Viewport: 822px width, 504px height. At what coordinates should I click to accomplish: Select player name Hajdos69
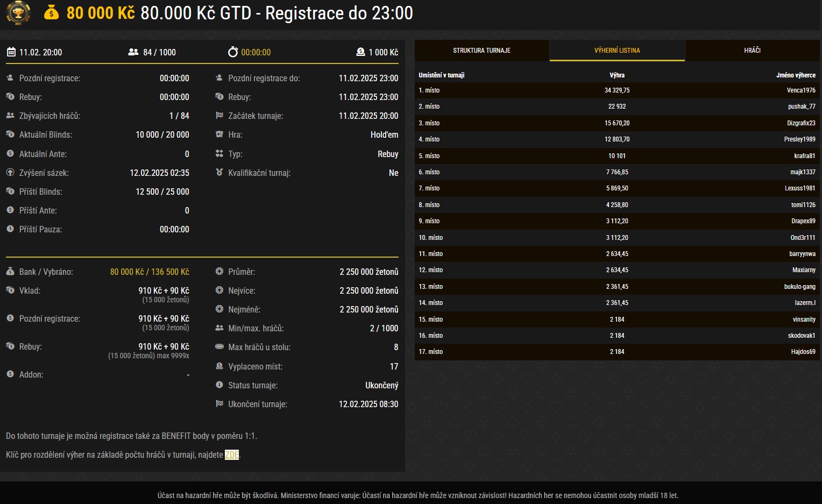803,352
